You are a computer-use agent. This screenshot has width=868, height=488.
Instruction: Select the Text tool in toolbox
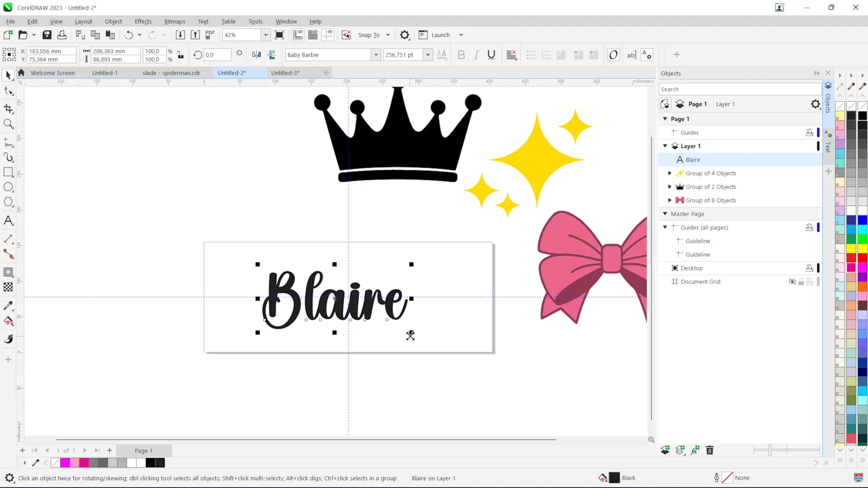point(8,221)
